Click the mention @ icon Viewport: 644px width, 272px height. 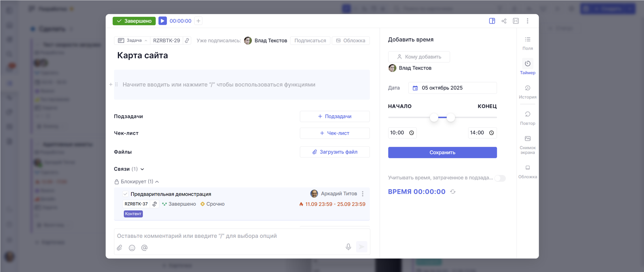point(144,248)
